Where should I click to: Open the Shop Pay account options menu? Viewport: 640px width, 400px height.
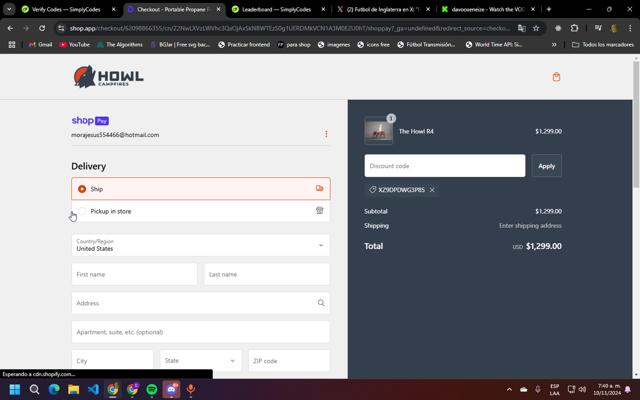click(326, 134)
